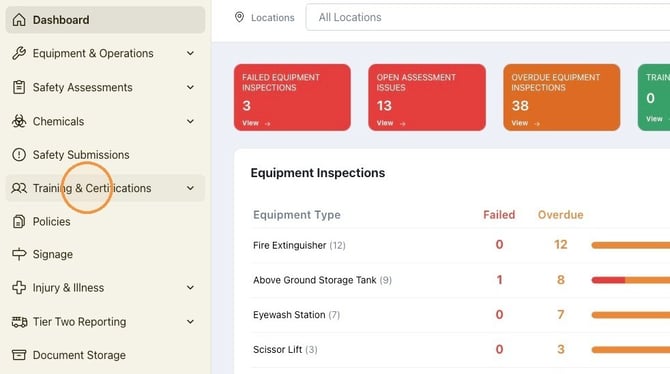Expand the Safety Assessments submenu arrow
The image size is (670, 374).
(x=190, y=87)
